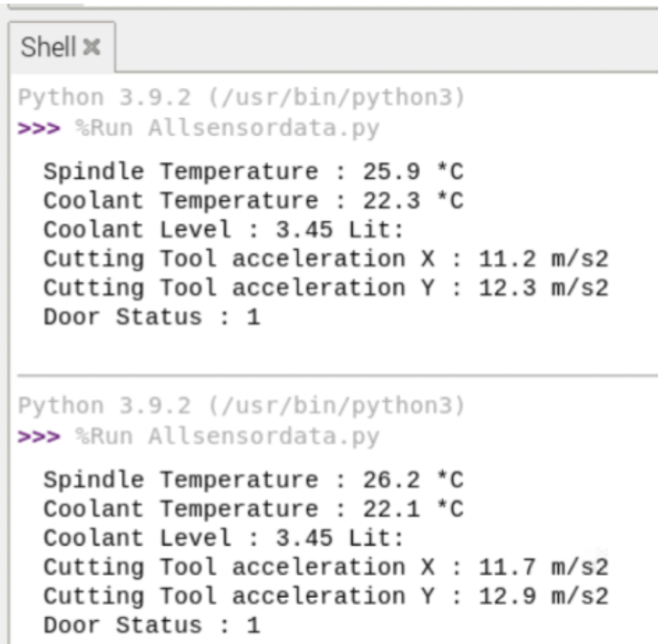Click acceleration X 11.2 m/s2 output line
This screenshot has height=644, width=666.
pyautogui.click(x=327, y=259)
